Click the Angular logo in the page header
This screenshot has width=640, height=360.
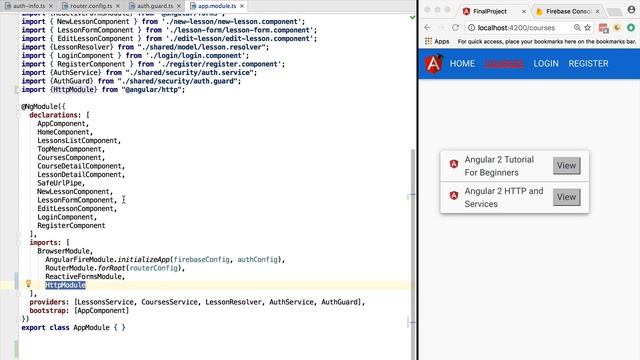[433, 64]
